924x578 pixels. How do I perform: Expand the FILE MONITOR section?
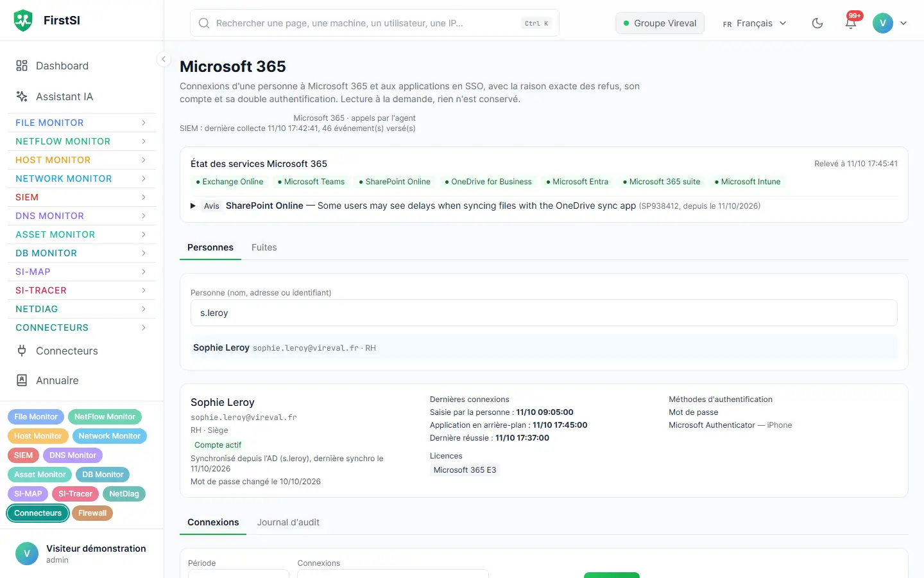81,123
